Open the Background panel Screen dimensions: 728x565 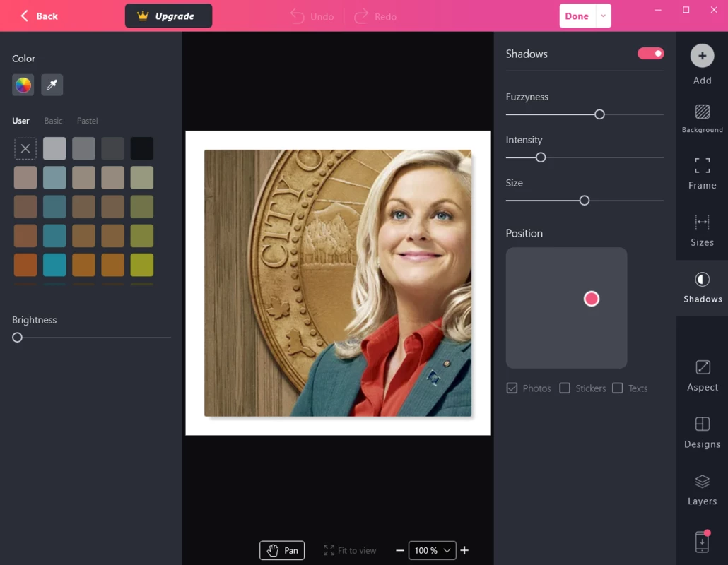point(702,119)
